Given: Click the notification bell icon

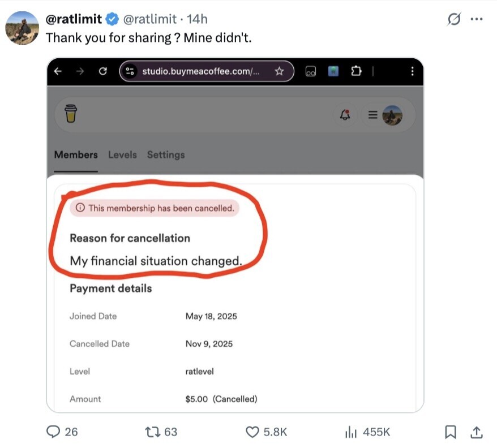Looking at the screenshot, I should [345, 114].
